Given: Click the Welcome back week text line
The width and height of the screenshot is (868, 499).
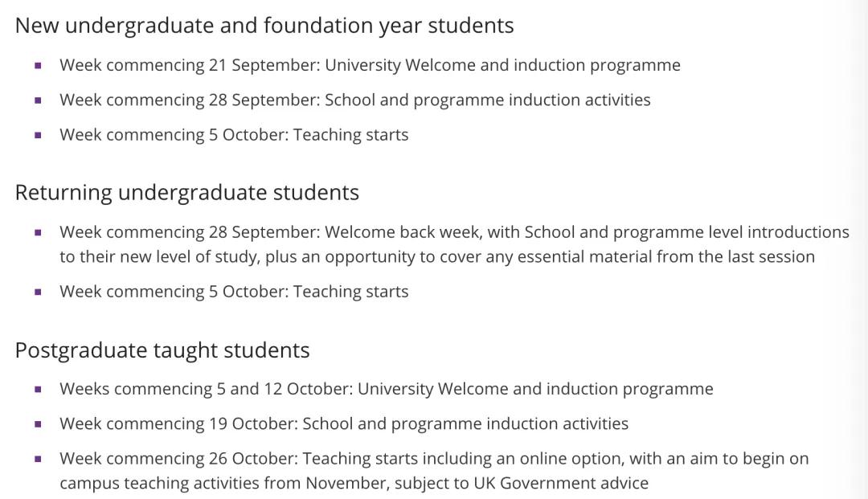Looking at the screenshot, I should pos(454,232).
